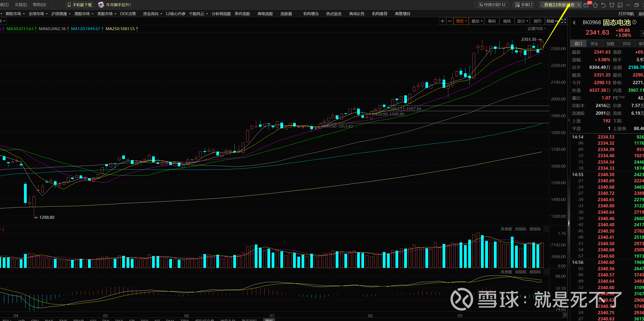Open skin theme shirt icon
The image size is (644, 321).
[612, 5]
